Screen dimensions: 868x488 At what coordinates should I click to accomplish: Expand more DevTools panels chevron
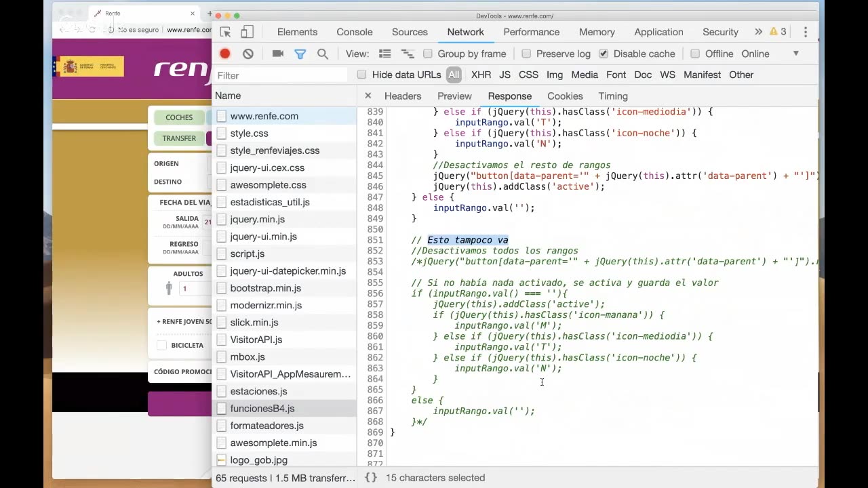tap(758, 32)
